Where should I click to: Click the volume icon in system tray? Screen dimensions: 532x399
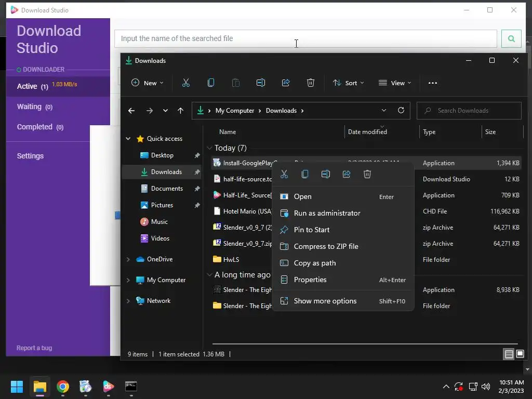pyautogui.click(x=486, y=387)
